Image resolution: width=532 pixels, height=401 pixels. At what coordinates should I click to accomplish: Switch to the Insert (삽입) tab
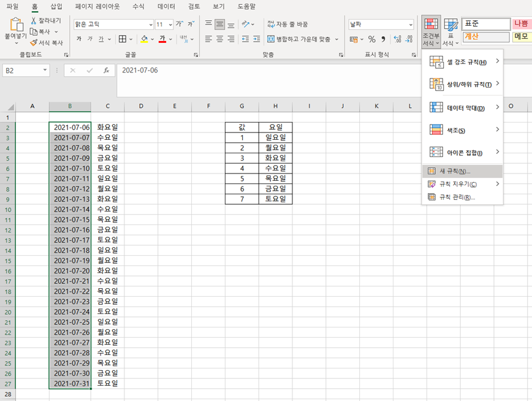point(56,7)
